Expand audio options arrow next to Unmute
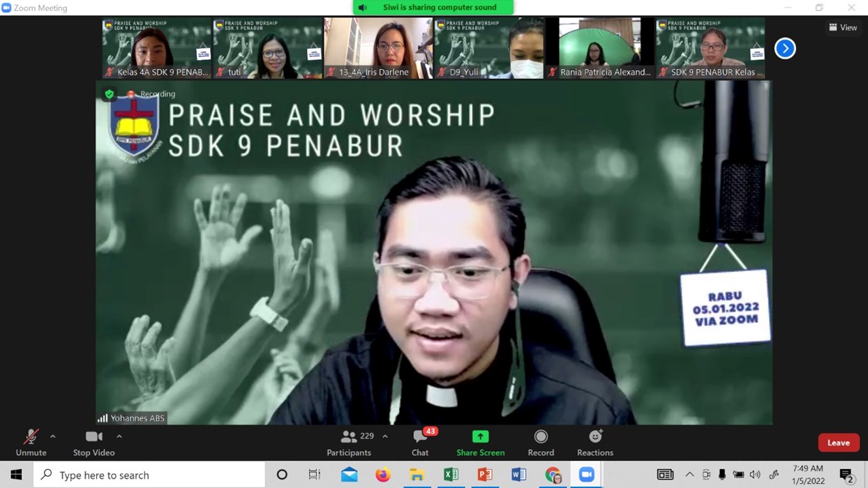The height and width of the screenshot is (488, 868). pyautogui.click(x=52, y=436)
